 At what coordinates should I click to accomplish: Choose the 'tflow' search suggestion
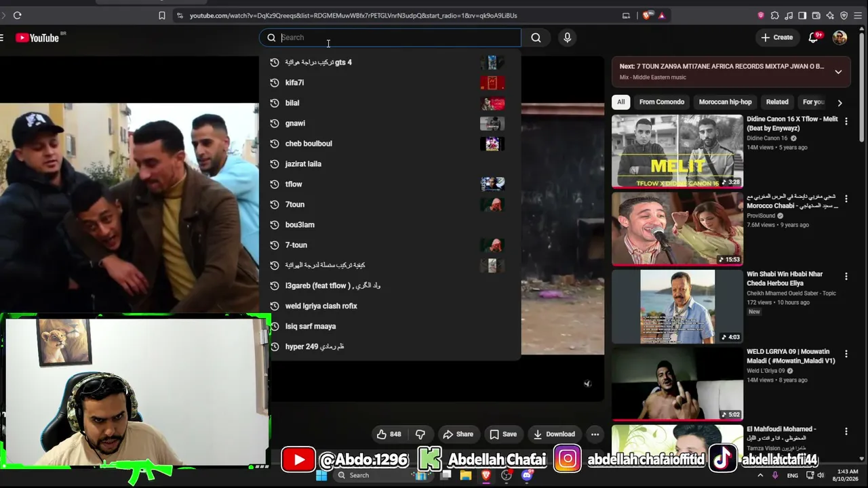391,184
